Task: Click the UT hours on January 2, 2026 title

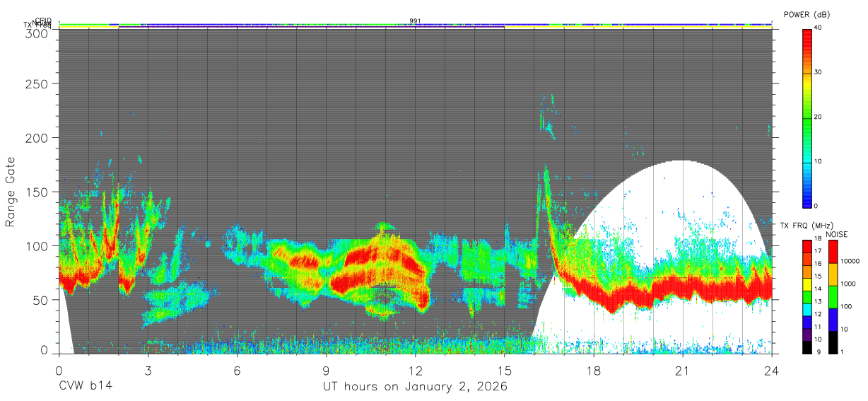Action: (x=415, y=388)
